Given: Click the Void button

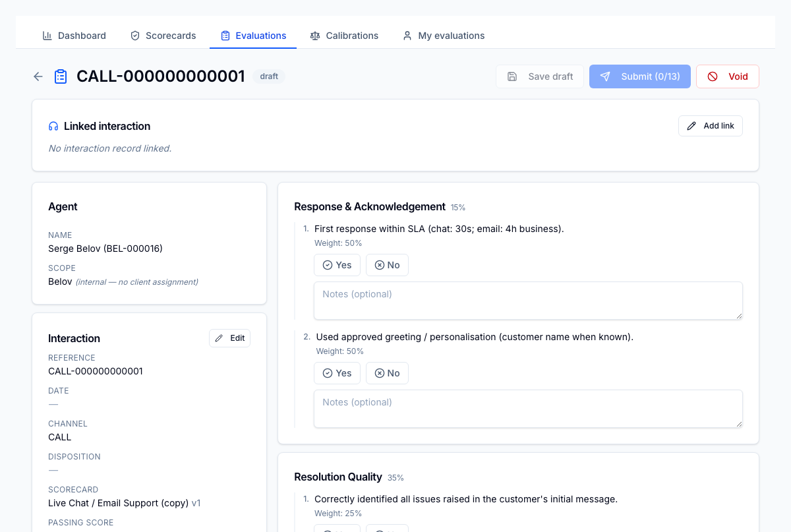Looking at the screenshot, I should (x=728, y=76).
